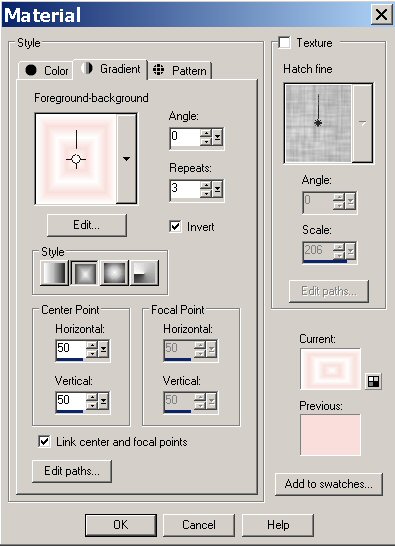The height and width of the screenshot is (546, 395).
Task: Click the Edit... gradient button
Action: 87,225
